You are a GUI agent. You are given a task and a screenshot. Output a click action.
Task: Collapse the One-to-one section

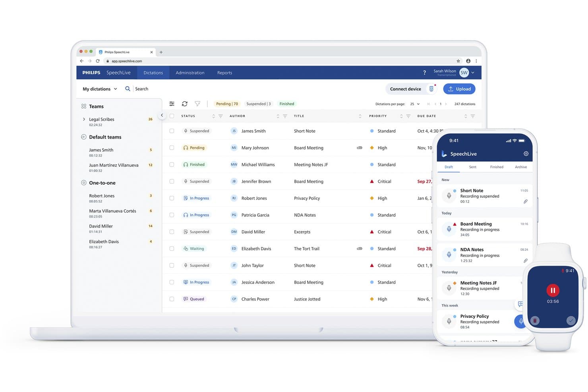84,183
